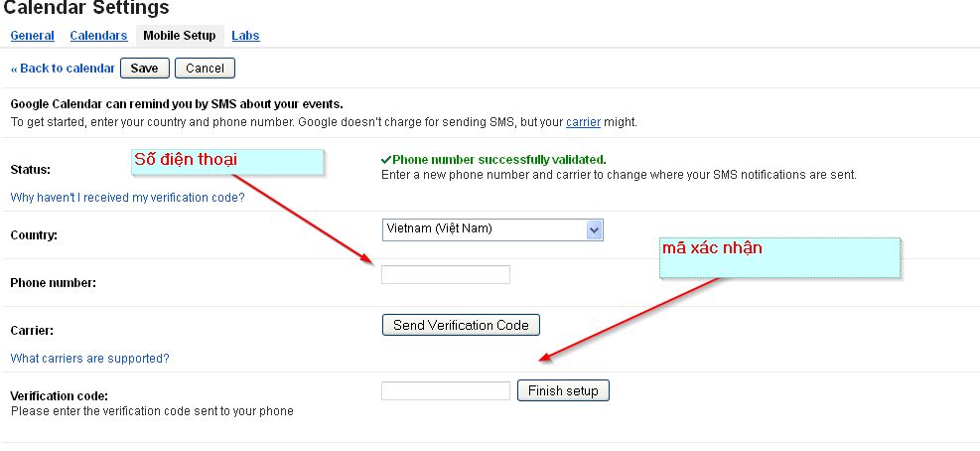Open the 'What carriers are supported?' link
The image size is (980, 451).
point(89,358)
